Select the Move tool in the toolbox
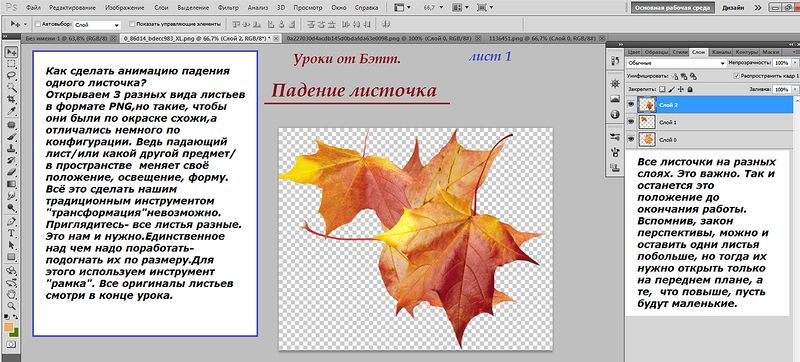This screenshot has width=800, height=362. (x=11, y=53)
